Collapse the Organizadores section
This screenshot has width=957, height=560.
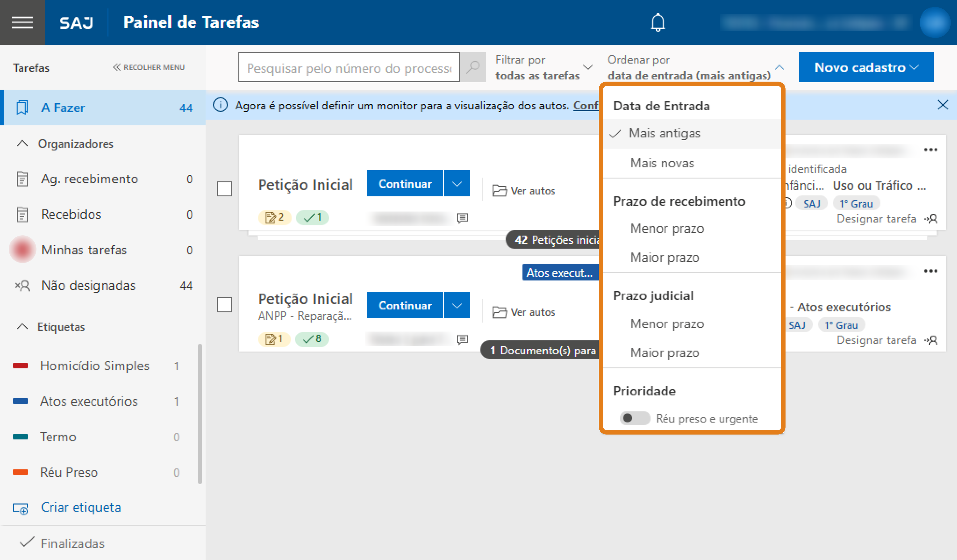point(23,144)
